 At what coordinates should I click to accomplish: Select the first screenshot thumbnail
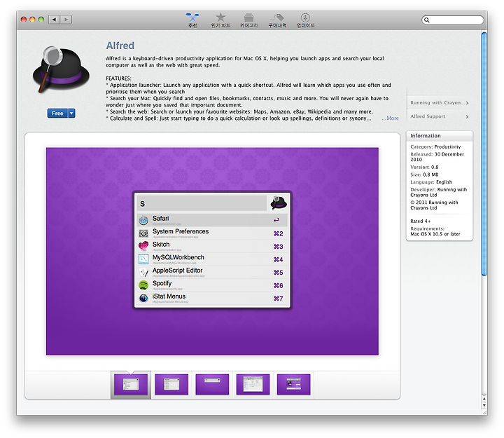(131, 384)
